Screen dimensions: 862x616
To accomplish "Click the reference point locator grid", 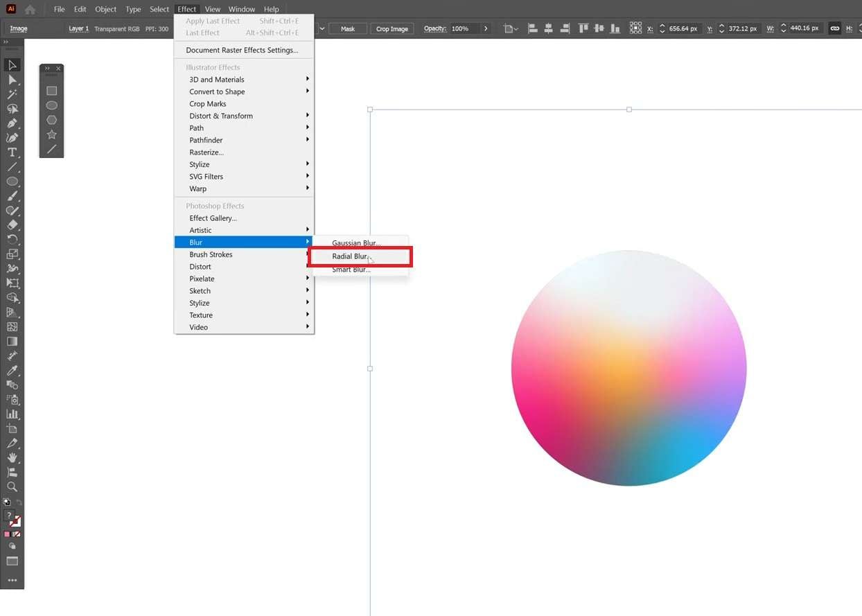I will [635, 28].
